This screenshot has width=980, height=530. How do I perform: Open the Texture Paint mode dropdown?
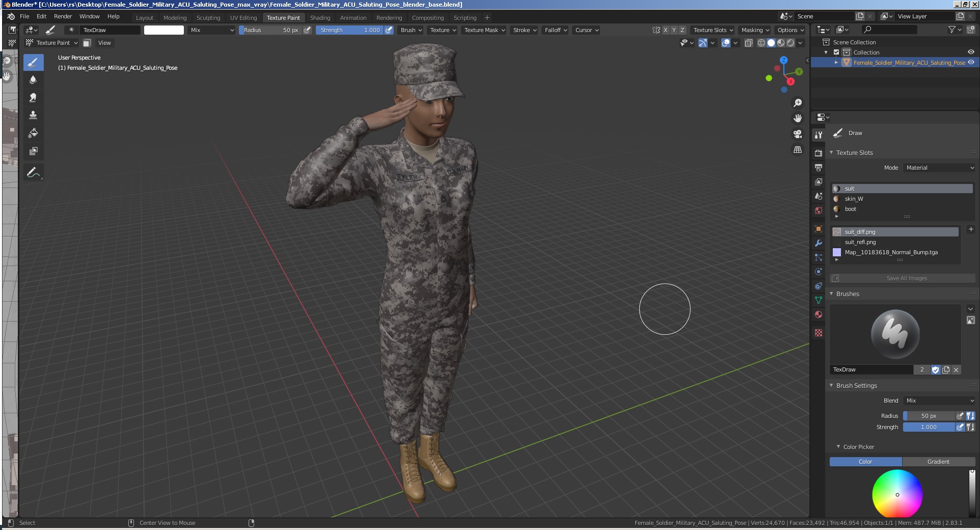(52, 43)
